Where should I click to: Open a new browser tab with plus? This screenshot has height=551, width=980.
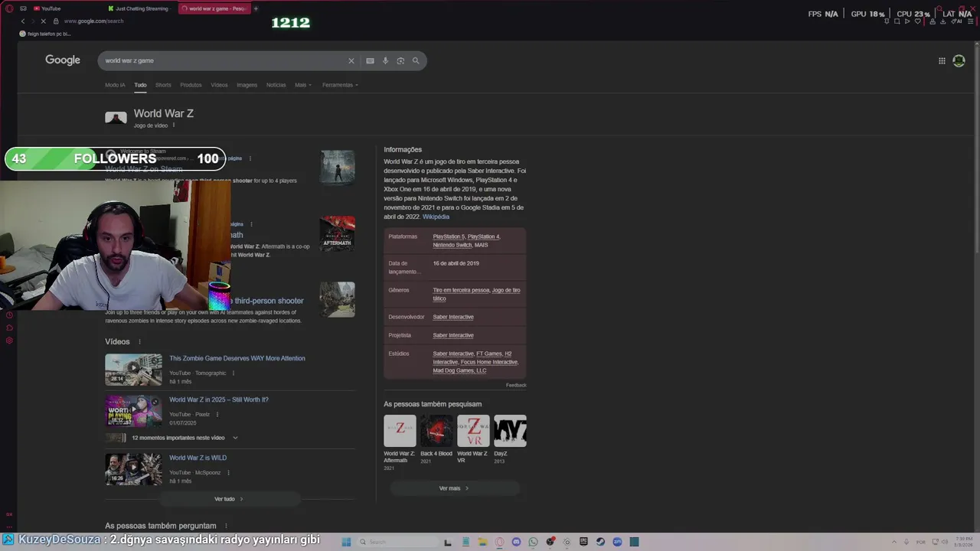point(256,8)
